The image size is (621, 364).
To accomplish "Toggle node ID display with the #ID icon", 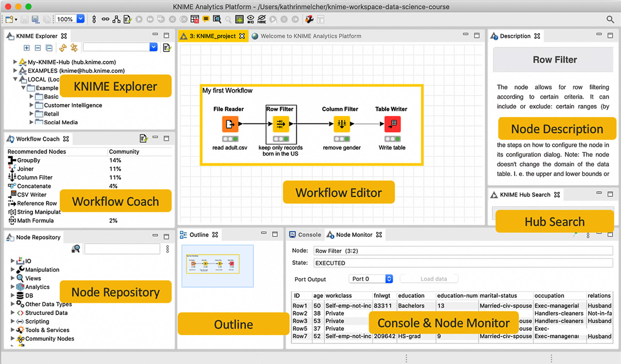I will pyautogui.click(x=251, y=19).
